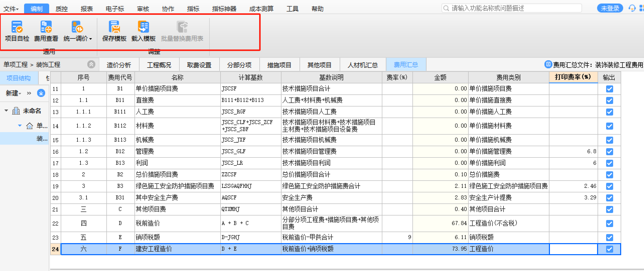Toggle 输出 checkbox for 人工费 row
644x271 pixels.
[609, 112]
